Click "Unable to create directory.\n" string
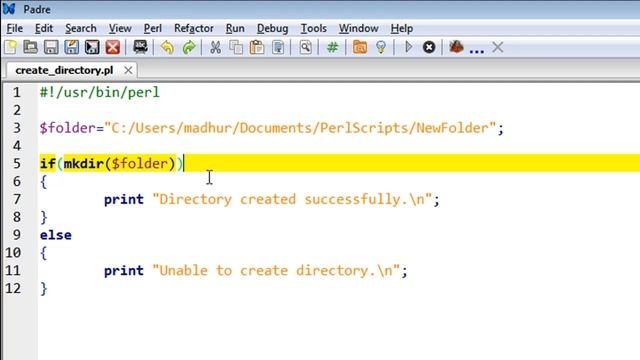Image resolution: width=640 pixels, height=360 pixels. coord(276,271)
